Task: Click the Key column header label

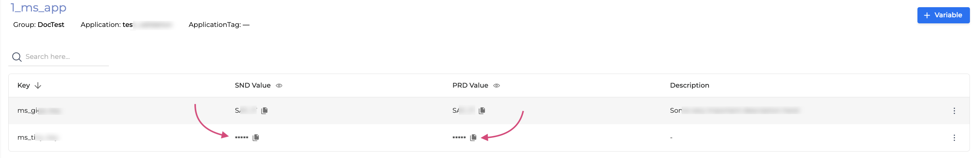Action: 24,85
